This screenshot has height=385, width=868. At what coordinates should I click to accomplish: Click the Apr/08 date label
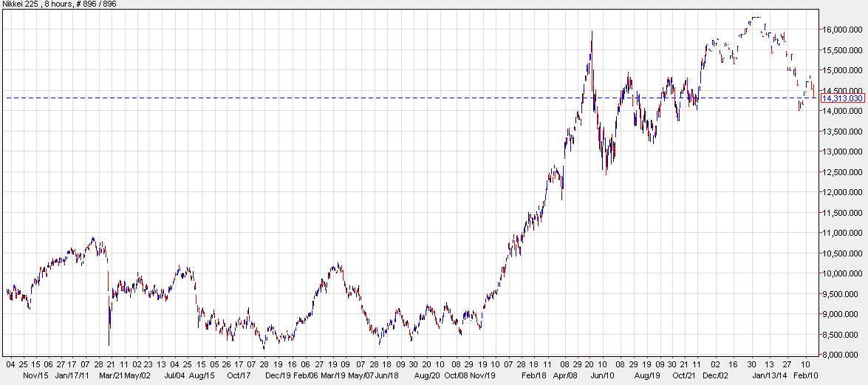[x=564, y=375]
